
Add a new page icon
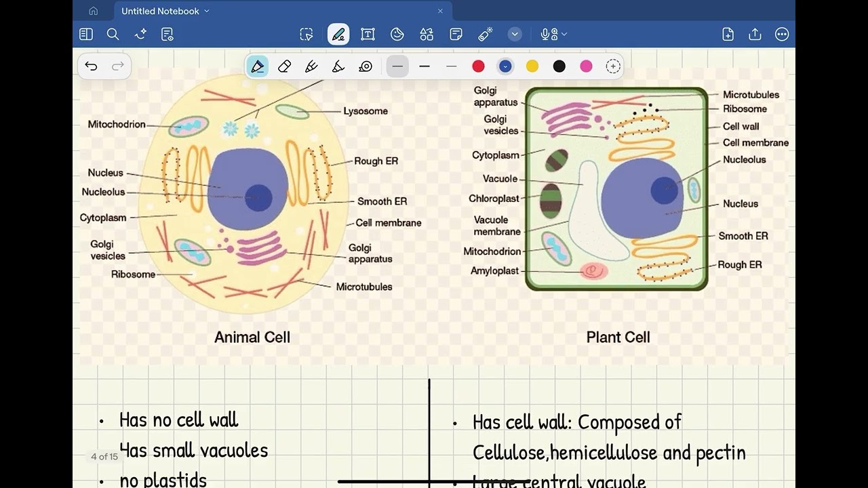[728, 34]
